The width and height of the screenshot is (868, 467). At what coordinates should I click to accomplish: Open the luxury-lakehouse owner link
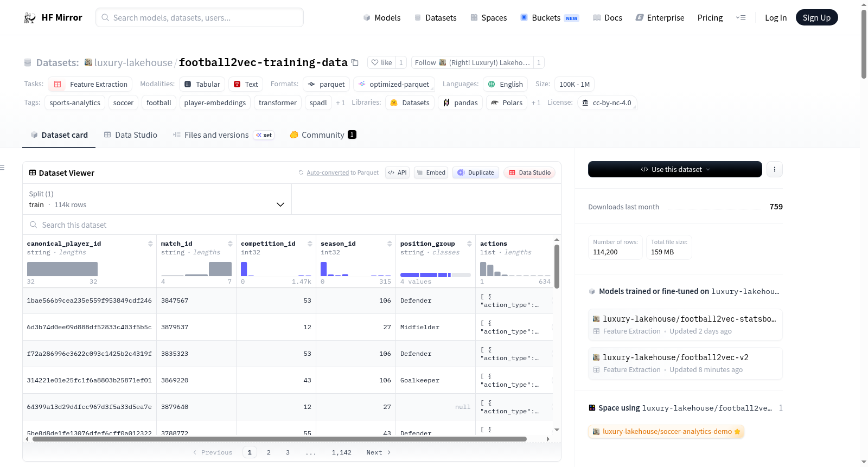coord(133,62)
